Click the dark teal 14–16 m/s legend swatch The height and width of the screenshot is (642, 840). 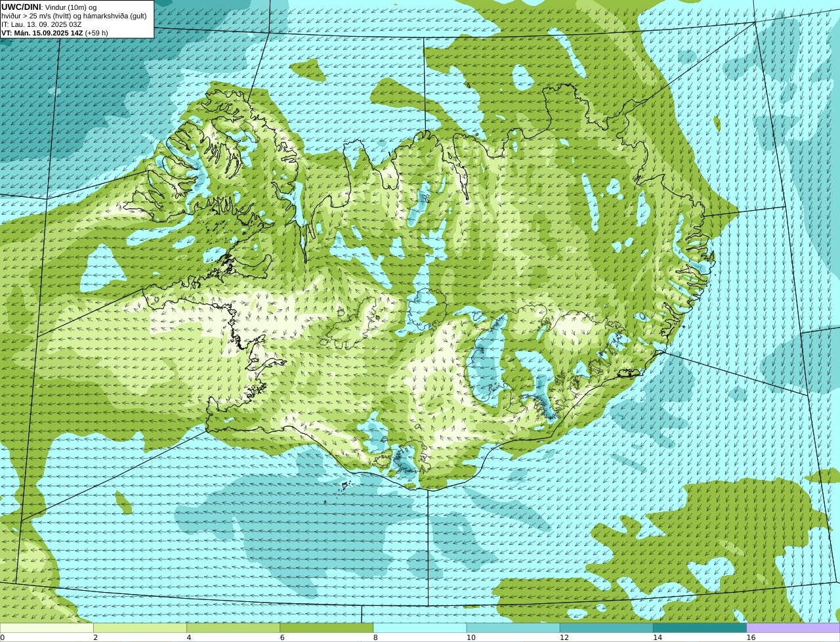pyautogui.click(x=700, y=628)
